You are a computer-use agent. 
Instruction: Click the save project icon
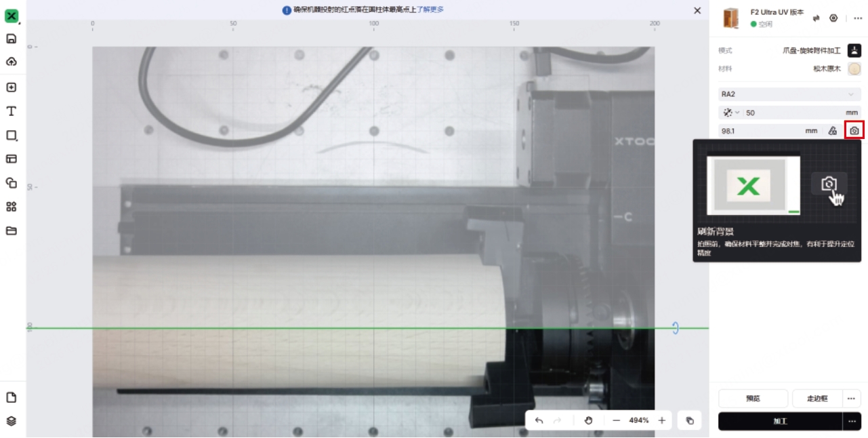point(11,39)
